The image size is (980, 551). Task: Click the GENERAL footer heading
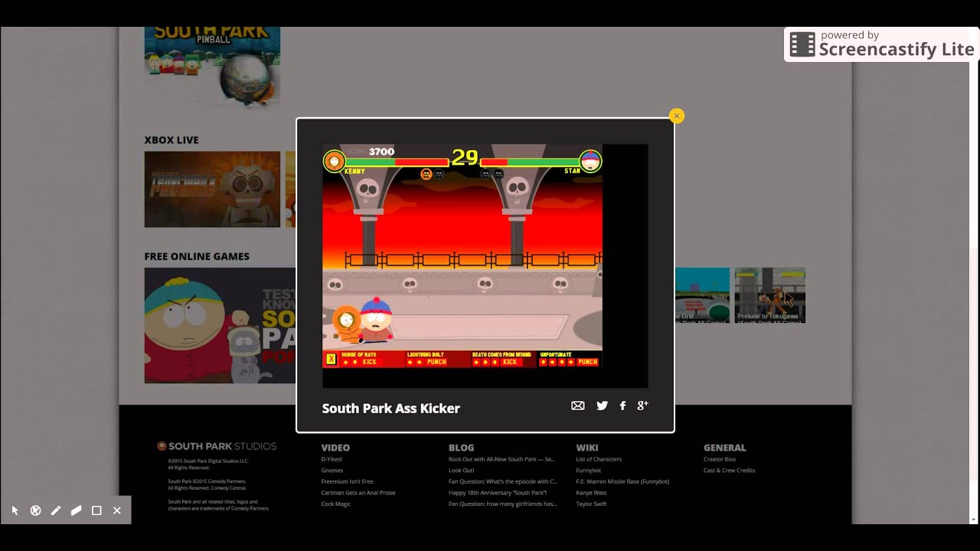click(x=725, y=448)
